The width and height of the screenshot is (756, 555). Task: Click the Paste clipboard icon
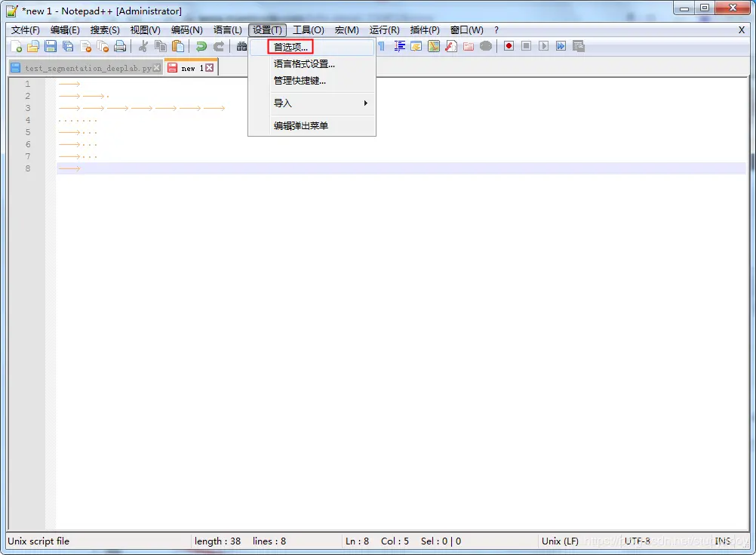coord(178,46)
